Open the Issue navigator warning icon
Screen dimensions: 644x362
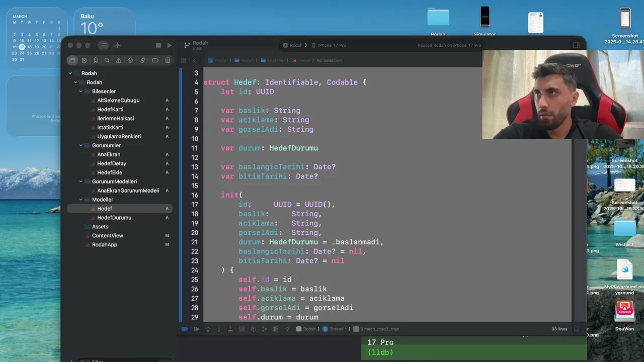pos(119,60)
